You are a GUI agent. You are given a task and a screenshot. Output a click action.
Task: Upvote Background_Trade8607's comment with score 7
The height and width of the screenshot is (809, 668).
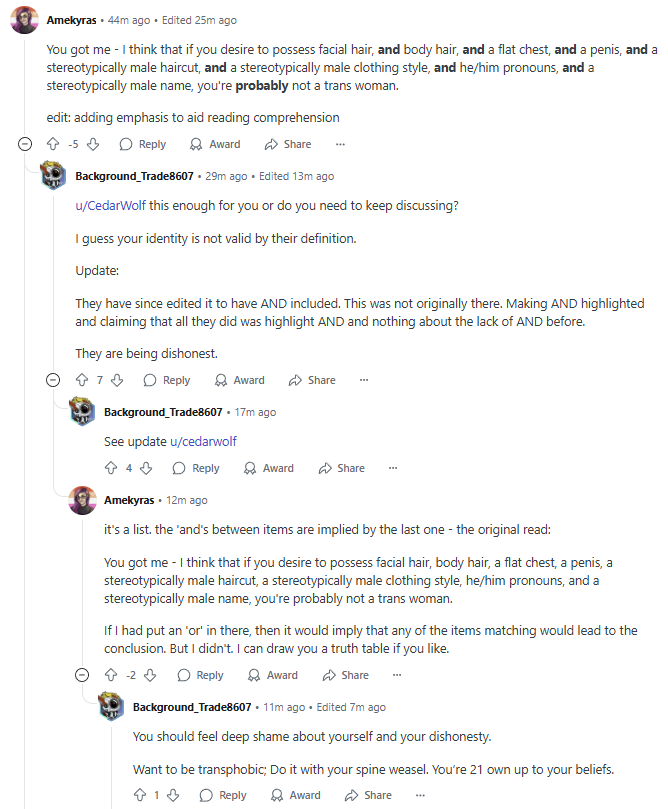click(x=83, y=380)
